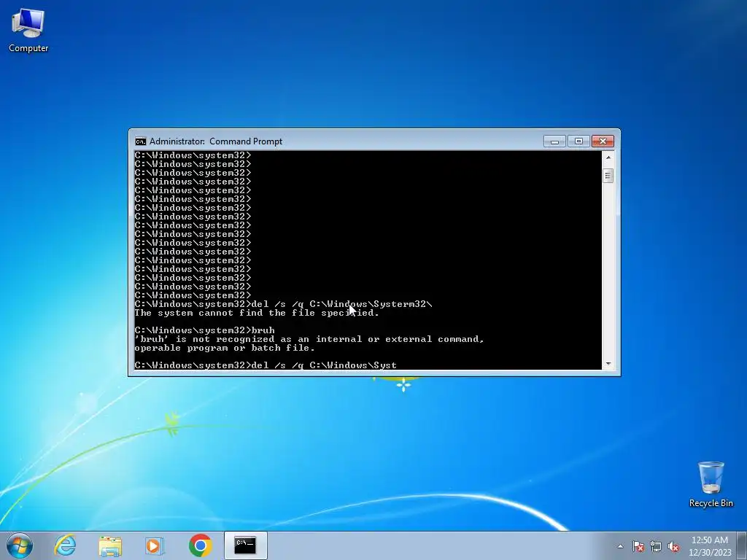
Task: Open Command Prompt title bar system icon
Action: tap(141, 141)
